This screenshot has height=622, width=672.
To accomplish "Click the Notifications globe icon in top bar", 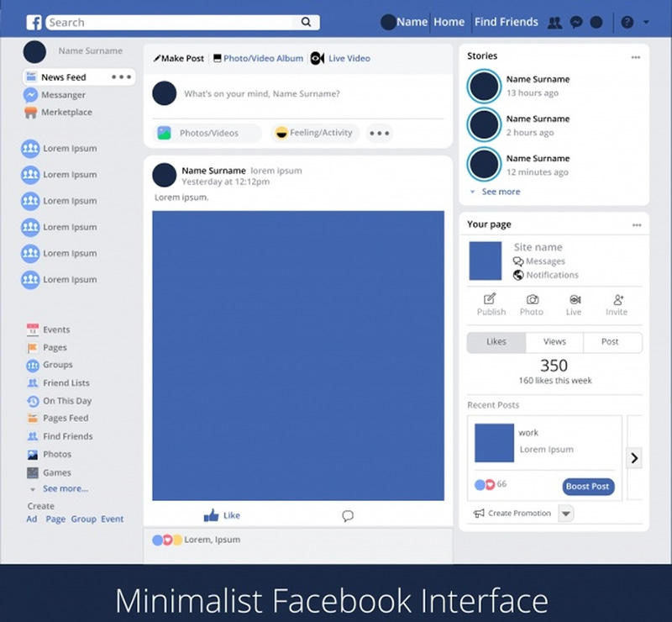I will (596, 22).
